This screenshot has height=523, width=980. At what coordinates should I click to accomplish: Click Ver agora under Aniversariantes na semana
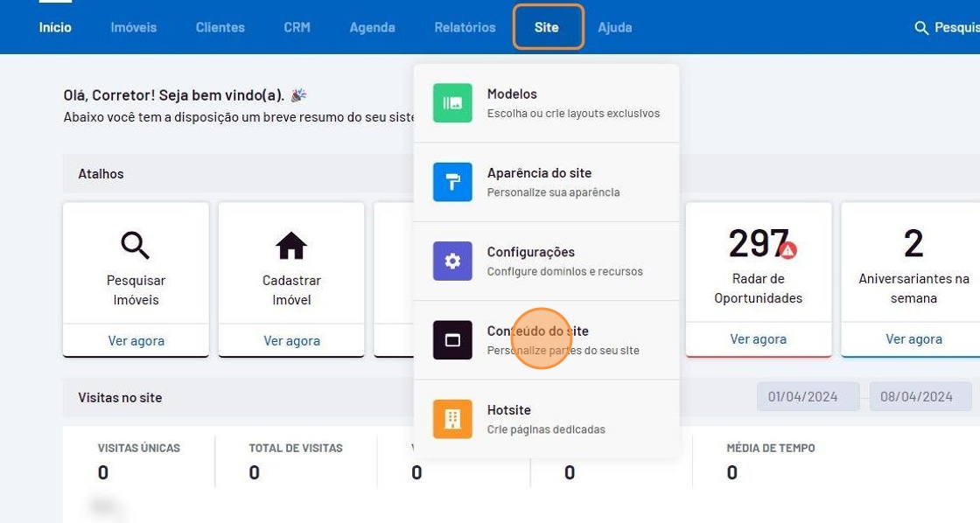913,338
